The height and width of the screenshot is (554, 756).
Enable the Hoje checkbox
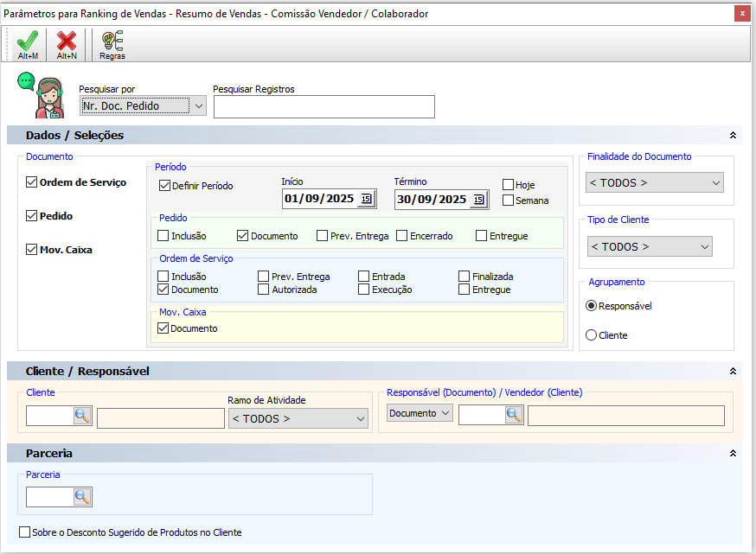tap(508, 184)
